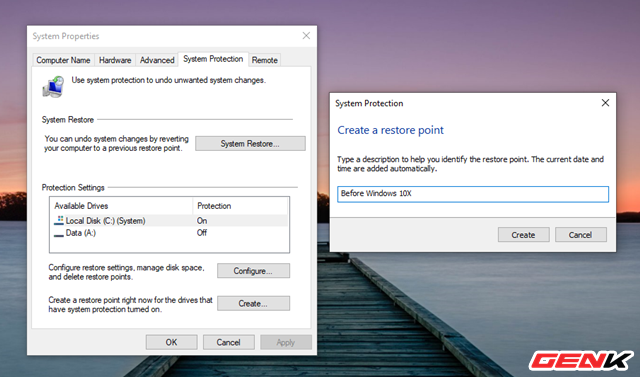The height and width of the screenshot is (377, 640).
Task: Close the System Protection dialog
Action: tap(605, 103)
